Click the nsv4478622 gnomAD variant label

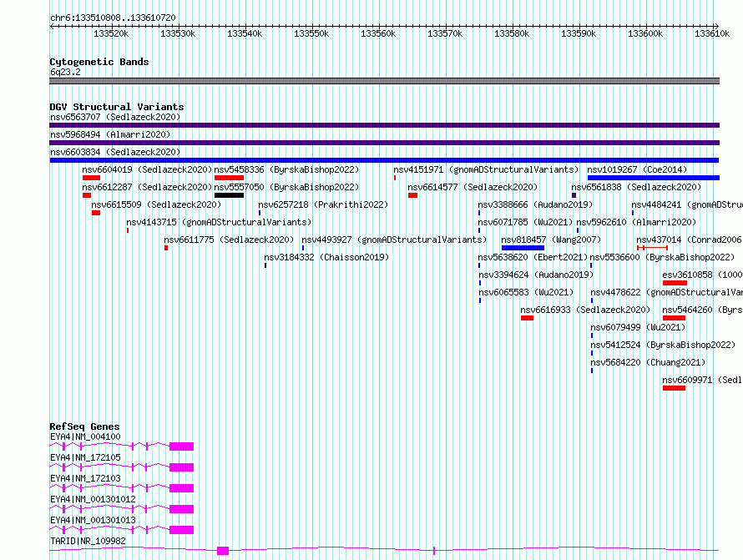666,292
